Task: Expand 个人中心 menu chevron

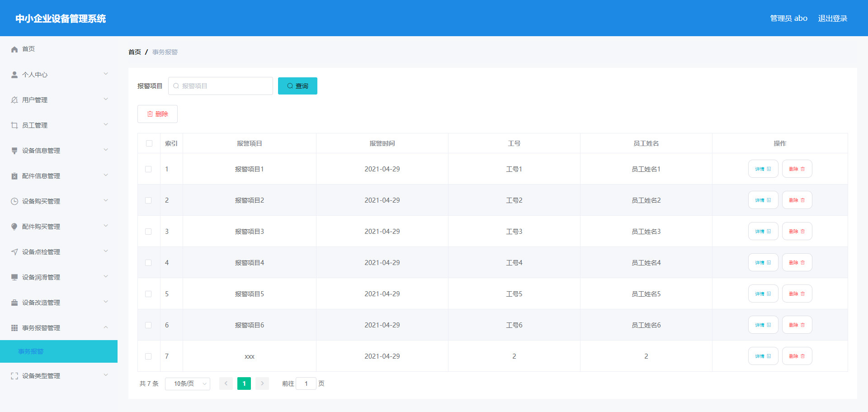Action: click(106, 74)
